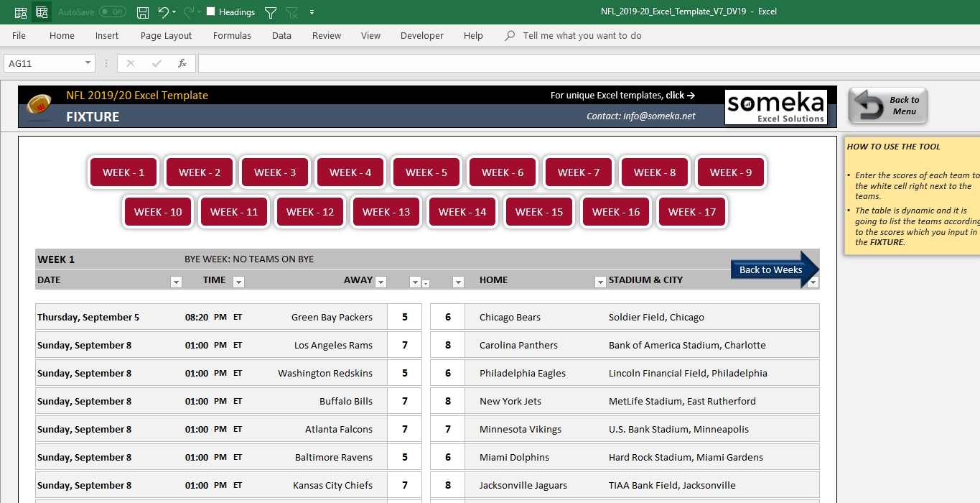Viewport: 980px width, 503px height.
Task: Select the WEEK - 3 button
Action: 275,172
